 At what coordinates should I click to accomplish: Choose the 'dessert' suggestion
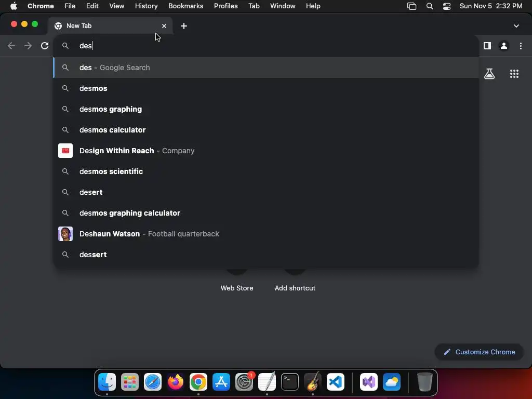tap(266, 255)
